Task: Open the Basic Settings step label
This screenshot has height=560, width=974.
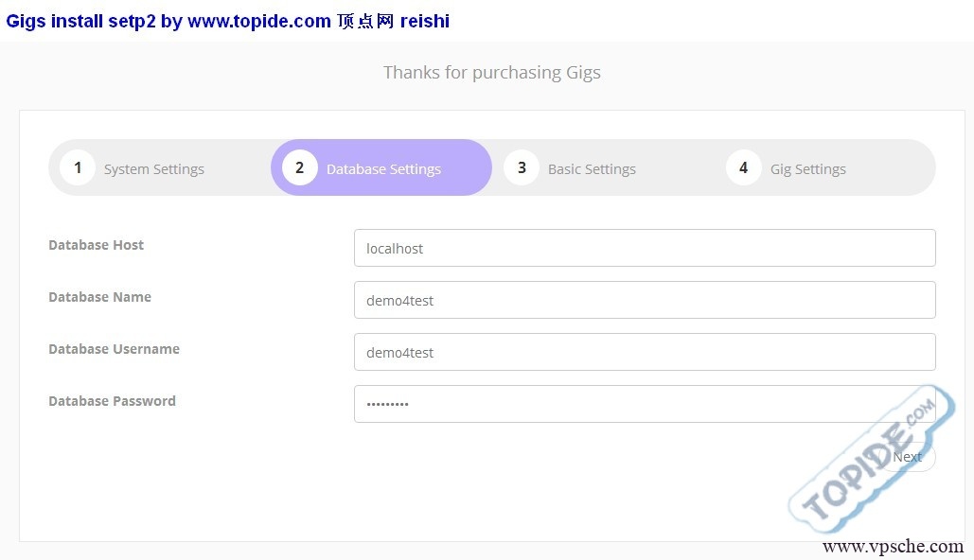Action: (x=592, y=169)
